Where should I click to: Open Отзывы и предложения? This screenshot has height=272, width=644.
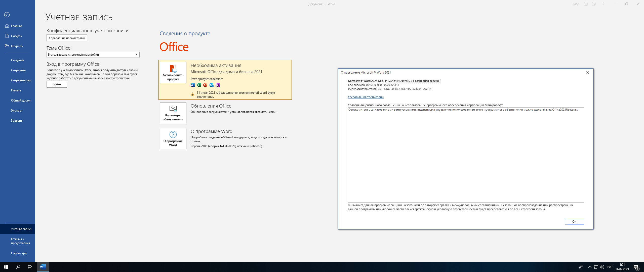point(18,241)
